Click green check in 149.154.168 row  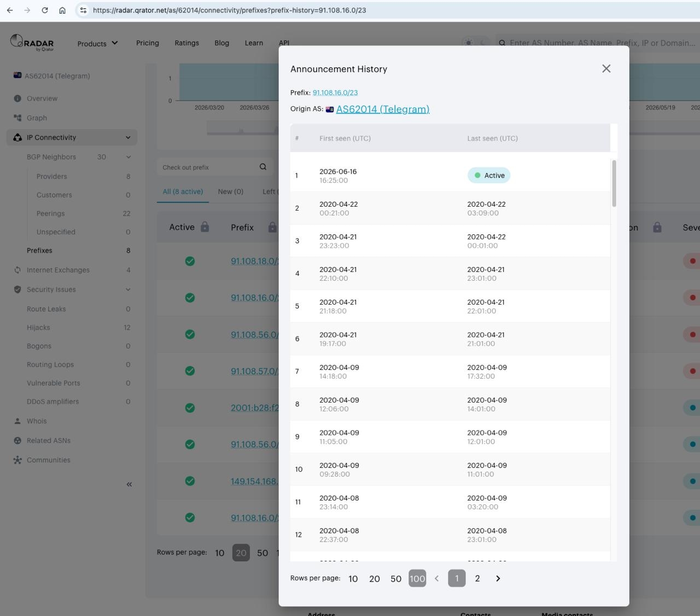tap(190, 481)
